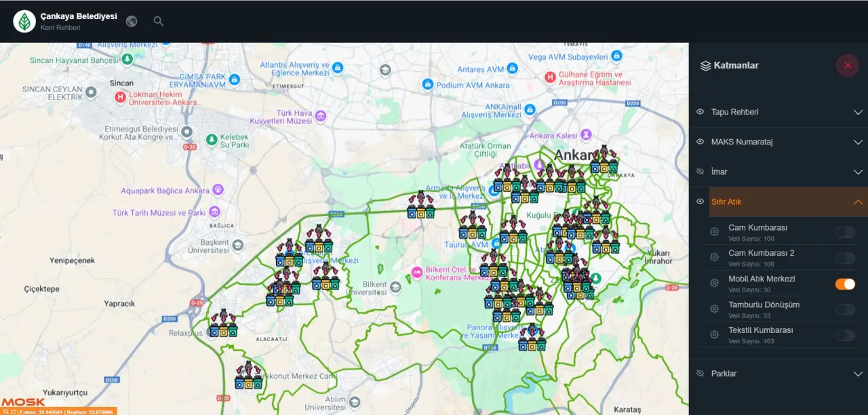Hide Tapu Rehberi layer with eye icon
868x415 pixels.
point(701,112)
